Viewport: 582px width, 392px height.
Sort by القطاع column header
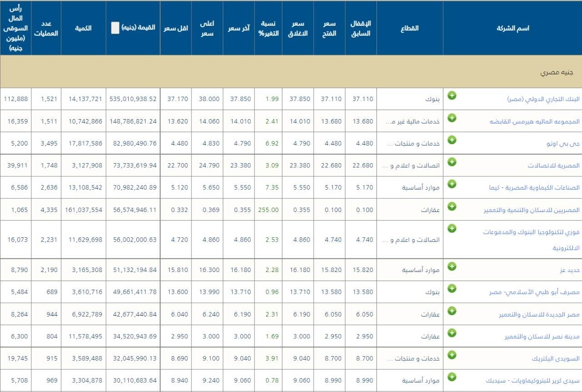click(410, 28)
